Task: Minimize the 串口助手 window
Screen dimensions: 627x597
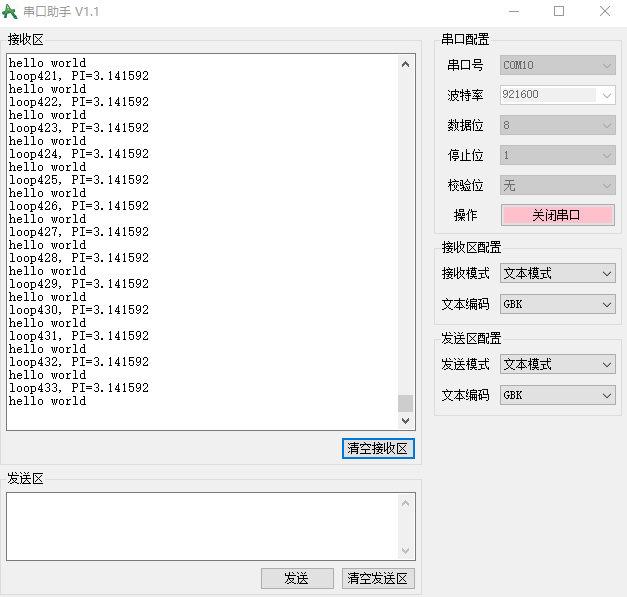Action: (x=514, y=12)
